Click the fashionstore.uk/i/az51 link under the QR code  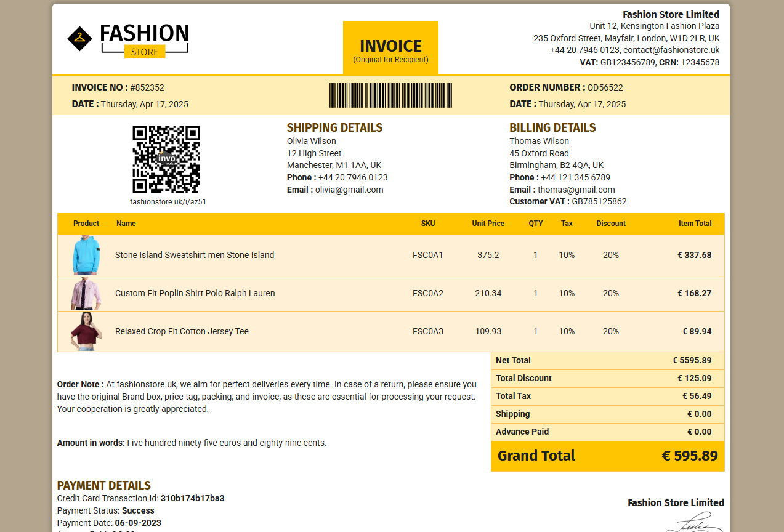(168, 202)
